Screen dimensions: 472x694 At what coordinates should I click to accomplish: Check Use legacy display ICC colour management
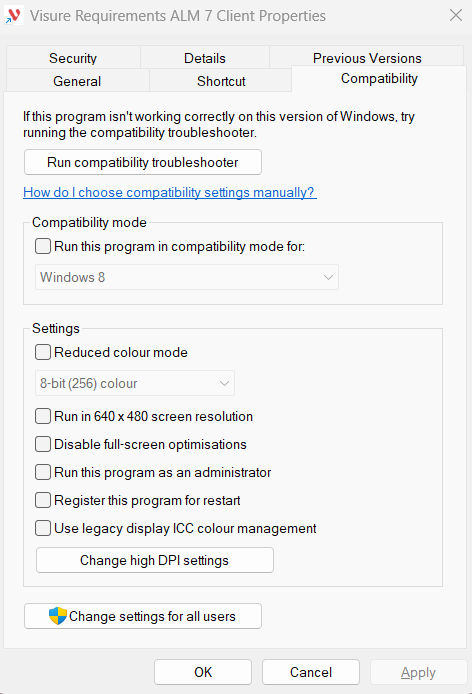pos(43,528)
